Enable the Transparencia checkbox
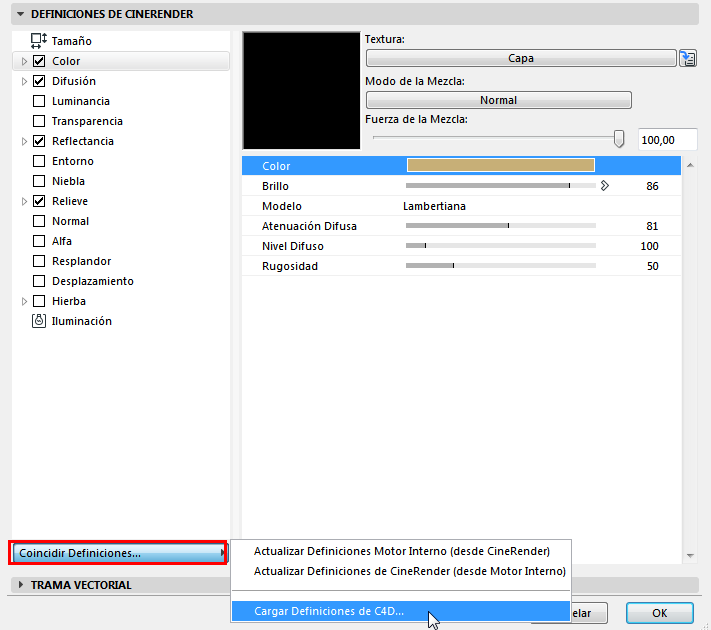 point(39,121)
